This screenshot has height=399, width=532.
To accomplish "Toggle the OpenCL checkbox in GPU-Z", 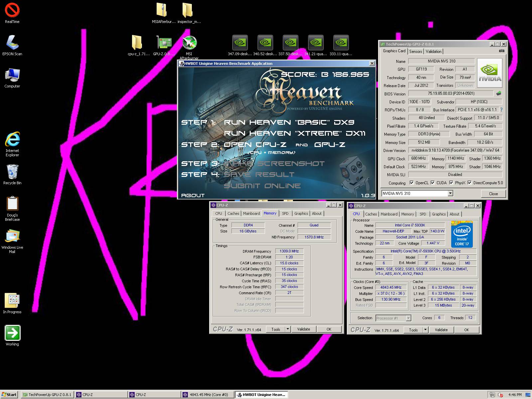I will [412, 183].
